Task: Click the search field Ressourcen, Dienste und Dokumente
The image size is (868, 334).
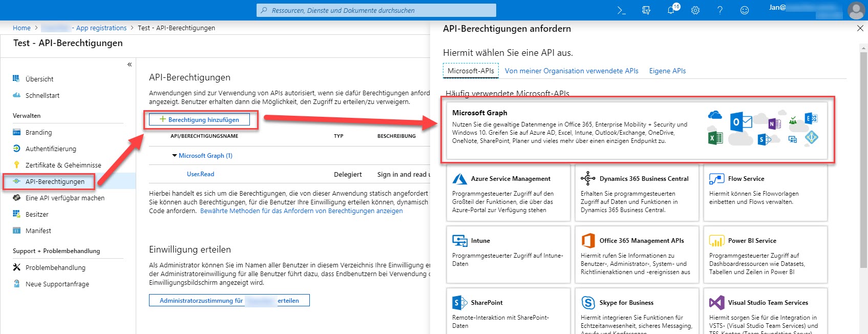Action: pos(376,10)
